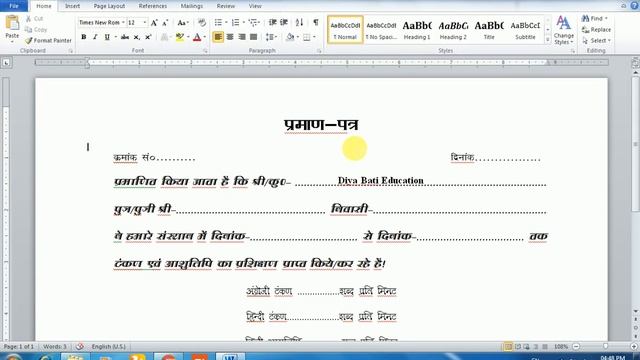Click Copy in the Clipboard group

click(x=36, y=29)
